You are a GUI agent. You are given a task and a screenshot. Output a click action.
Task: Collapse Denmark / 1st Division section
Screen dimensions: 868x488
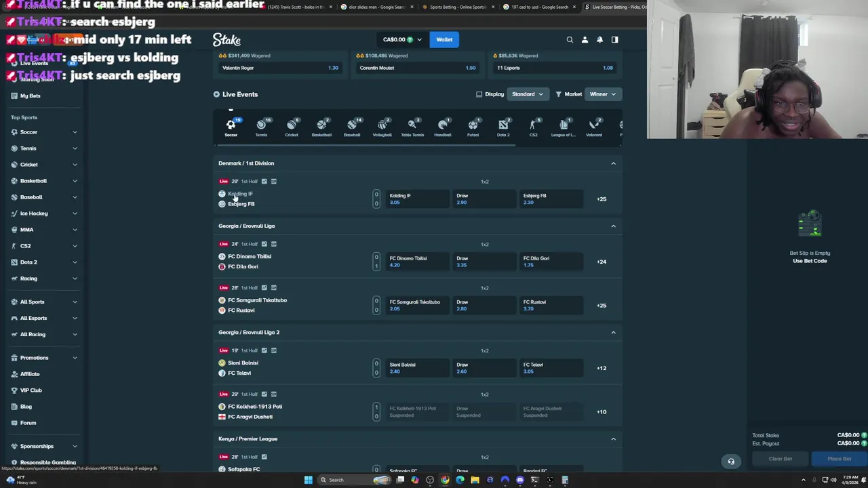(x=613, y=163)
